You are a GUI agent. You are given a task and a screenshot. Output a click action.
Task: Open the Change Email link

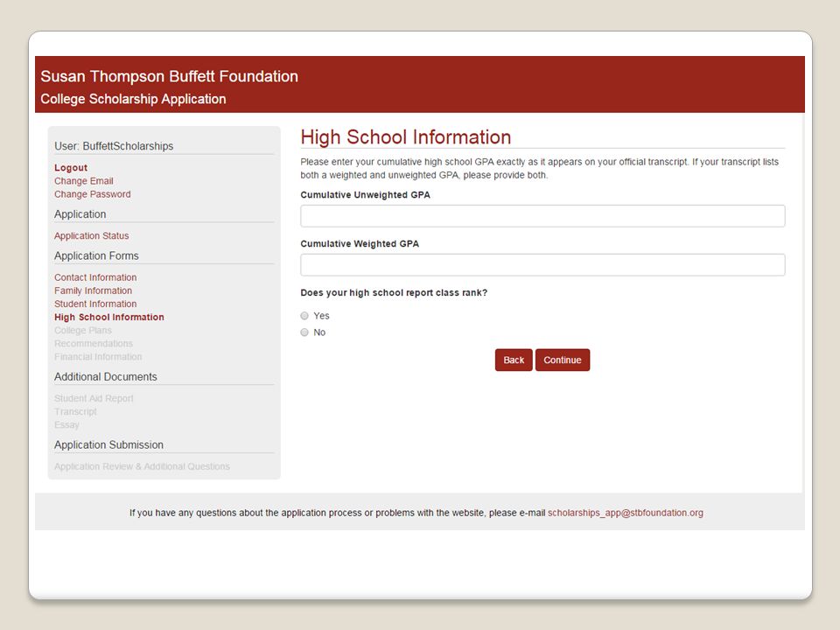click(84, 181)
